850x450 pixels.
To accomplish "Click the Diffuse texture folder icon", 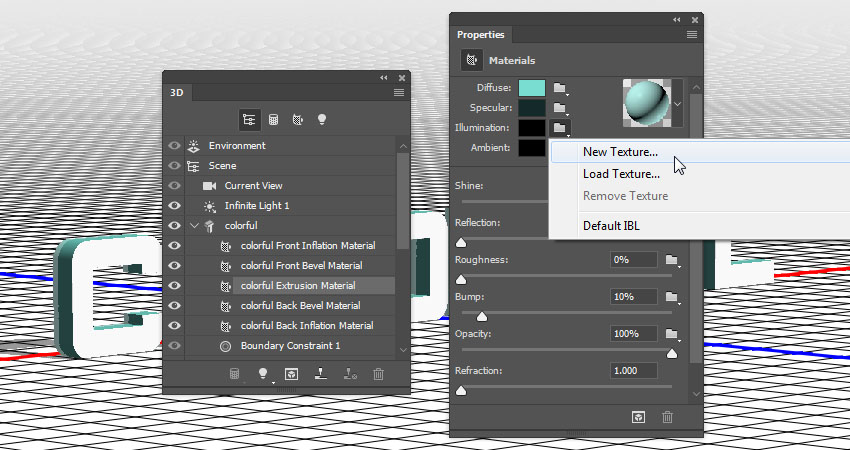I will [560, 89].
